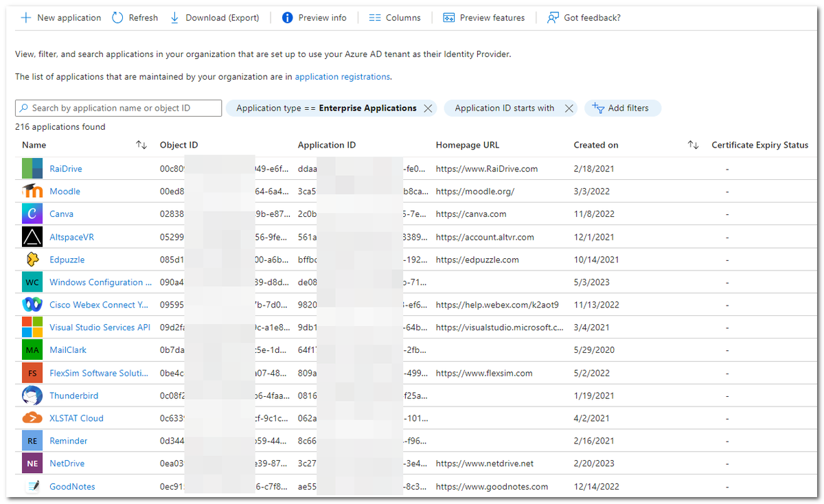The image size is (824, 504).
Task: Click Add filters text
Action: [x=628, y=108]
